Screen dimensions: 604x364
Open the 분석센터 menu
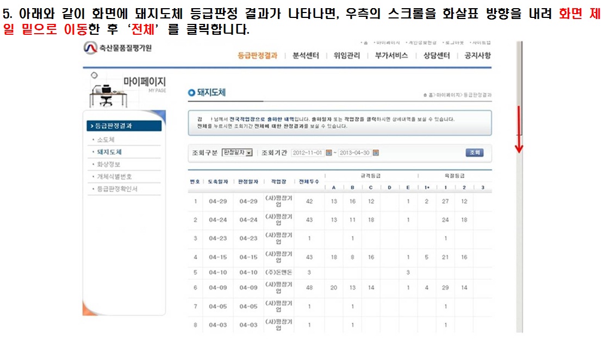point(306,55)
